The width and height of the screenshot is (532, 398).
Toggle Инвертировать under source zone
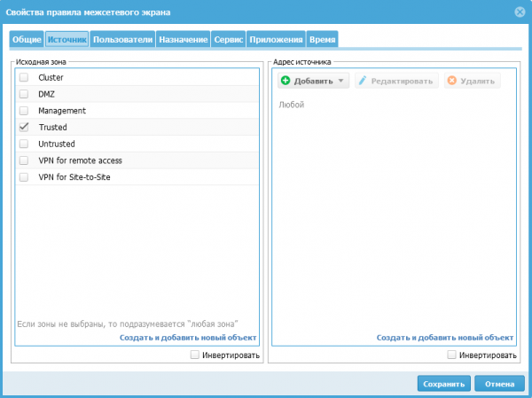click(x=195, y=355)
